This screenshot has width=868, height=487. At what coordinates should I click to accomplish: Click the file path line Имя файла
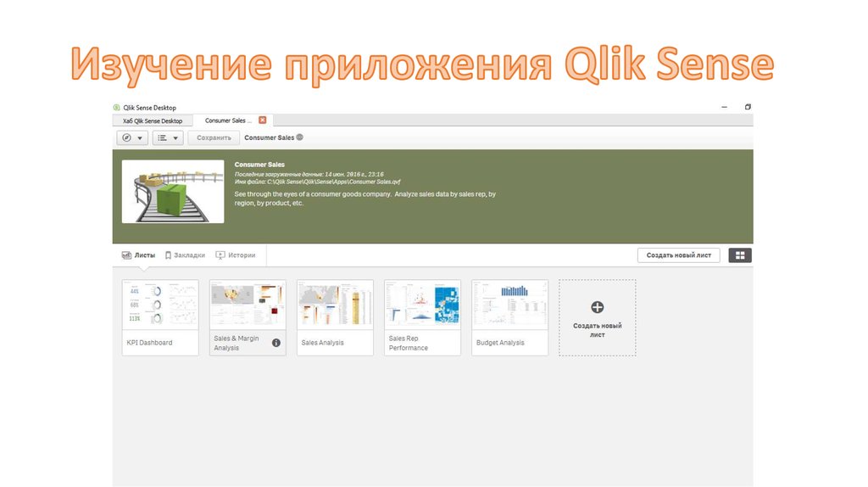pyautogui.click(x=317, y=182)
